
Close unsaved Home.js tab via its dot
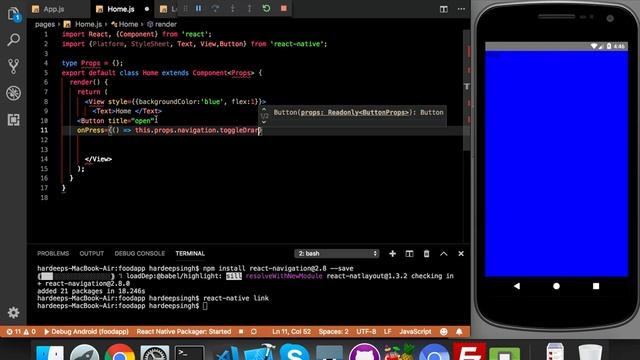tap(147, 9)
